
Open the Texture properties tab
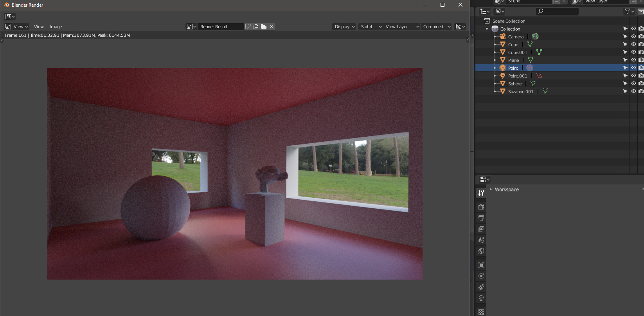[x=481, y=312]
